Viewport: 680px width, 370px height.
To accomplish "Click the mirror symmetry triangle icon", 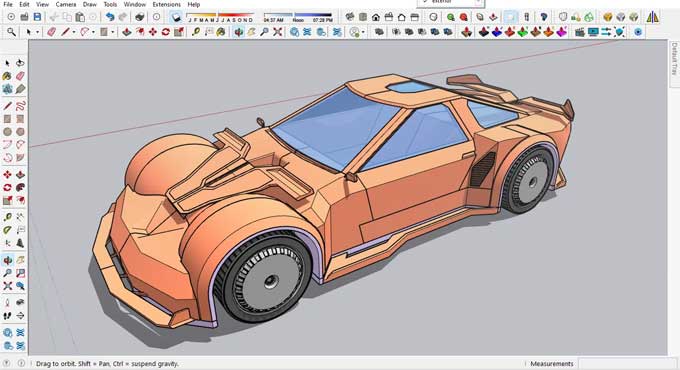I will [652, 17].
